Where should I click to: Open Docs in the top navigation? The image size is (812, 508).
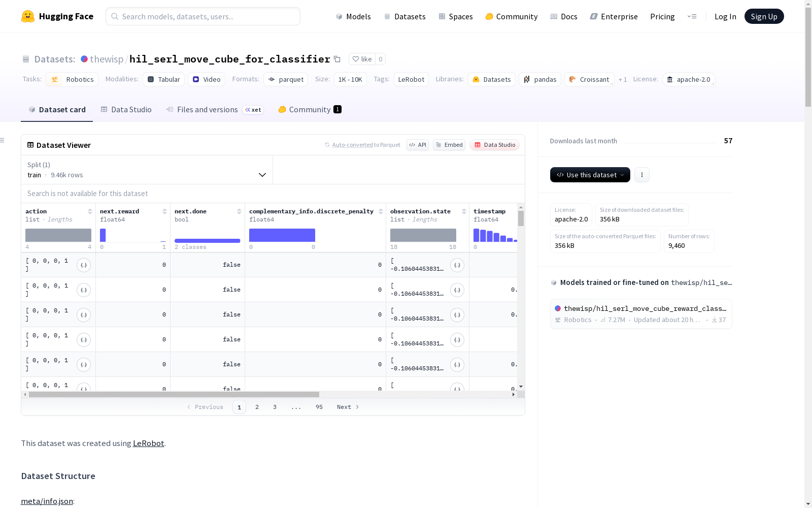(x=564, y=16)
